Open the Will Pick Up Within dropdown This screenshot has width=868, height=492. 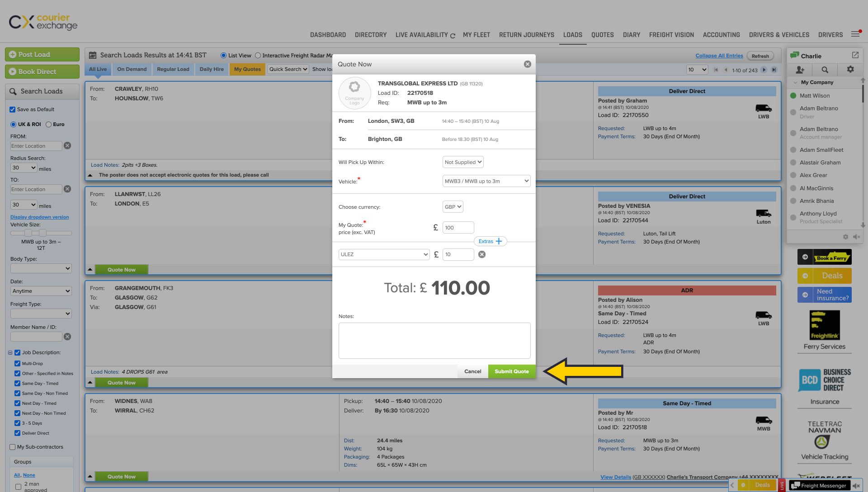463,162
